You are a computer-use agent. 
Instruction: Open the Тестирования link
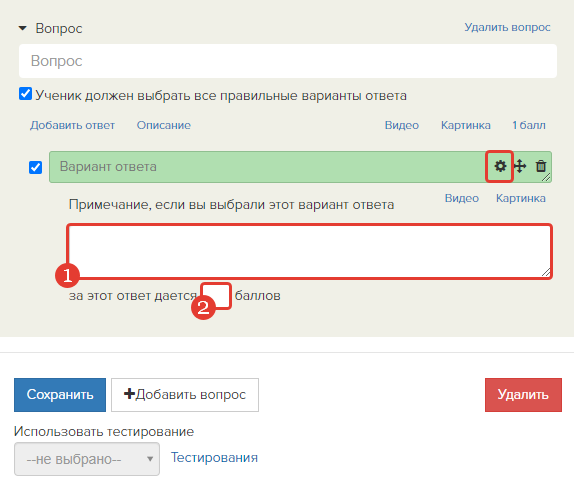click(215, 457)
